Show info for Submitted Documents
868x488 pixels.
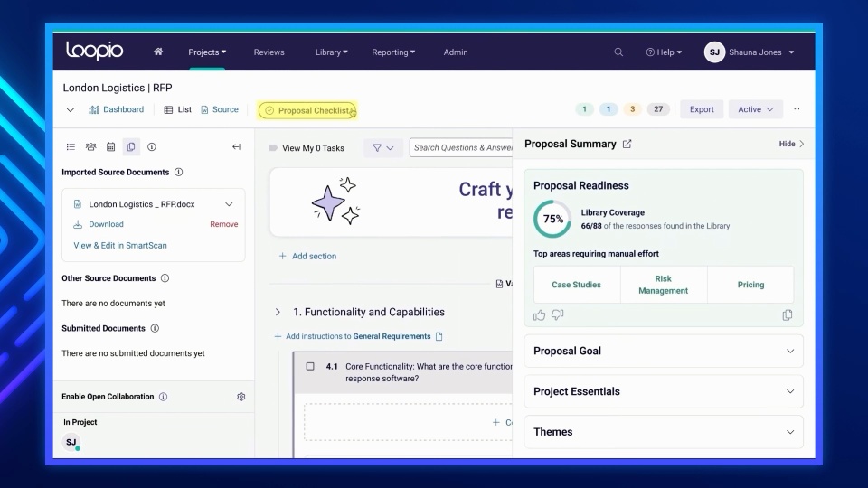pyautogui.click(x=155, y=328)
